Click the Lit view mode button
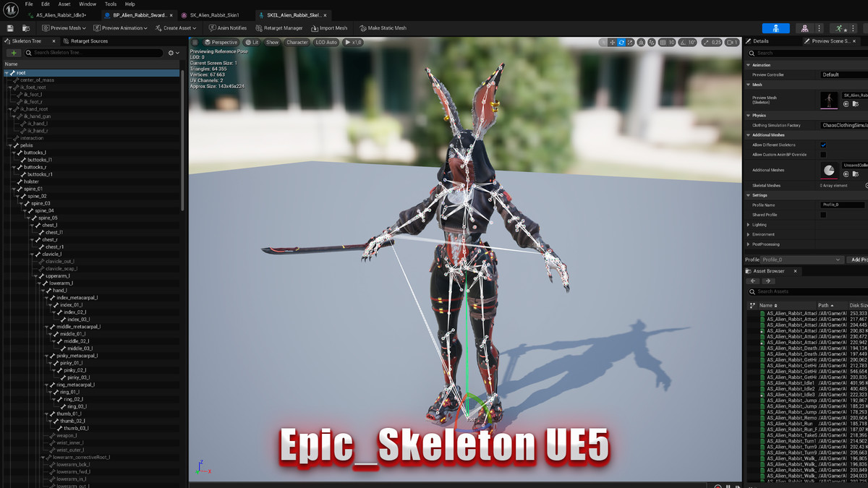Image resolution: width=868 pixels, height=488 pixels. [252, 43]
